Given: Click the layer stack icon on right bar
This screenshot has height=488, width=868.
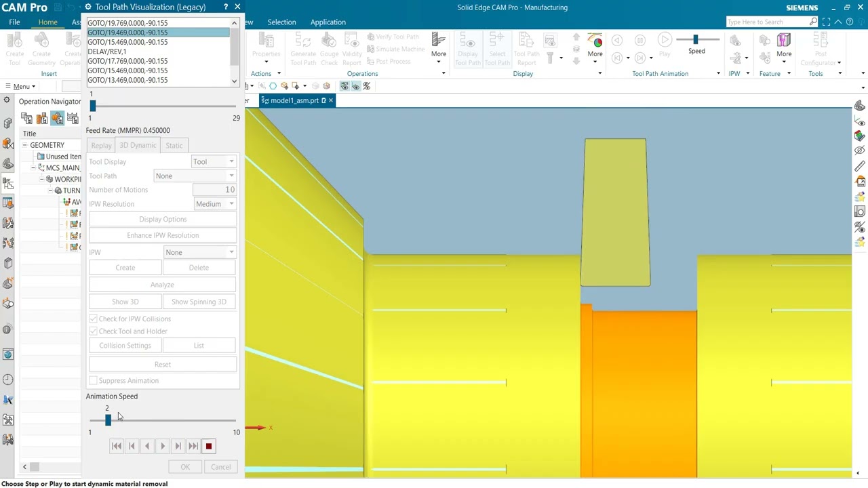Looking at the screenshot, I should [x=859, y=136].
